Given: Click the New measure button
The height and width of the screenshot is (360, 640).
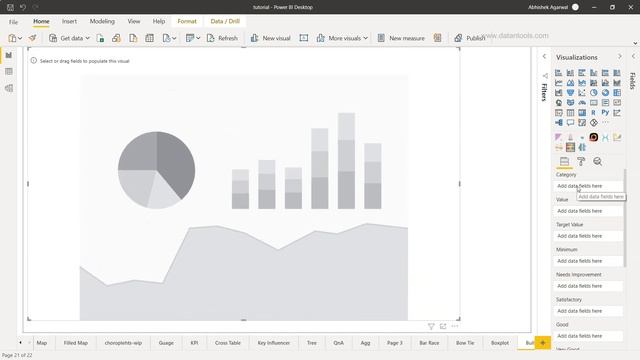Looking at the screenshot, I should tap(401, 38).
